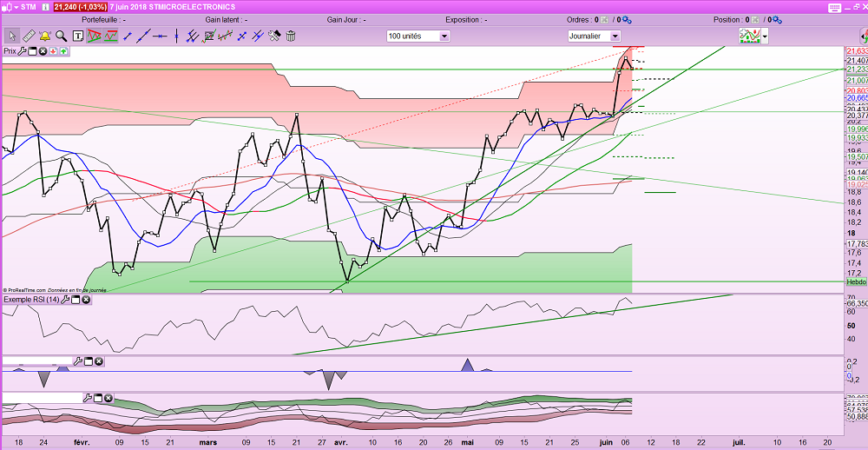Expand the indicator templates dropdown arrow
The height and width of the screenshot is (450, 868).
point(765,36)
